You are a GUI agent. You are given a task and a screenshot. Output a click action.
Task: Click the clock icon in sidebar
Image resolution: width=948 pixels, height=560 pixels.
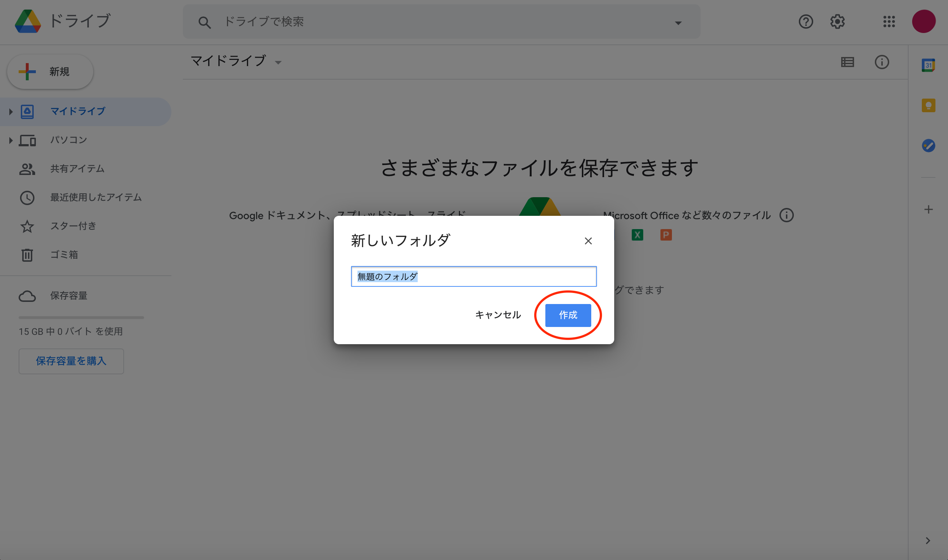(27, 198)
